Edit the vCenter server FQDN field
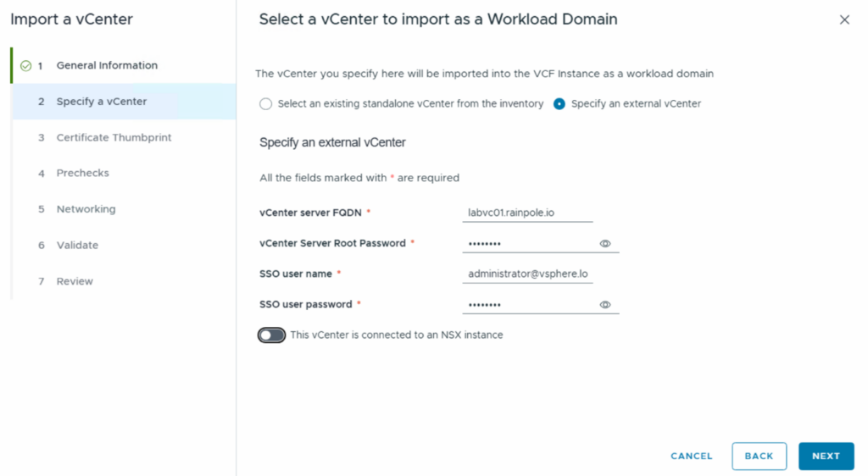 (x=527, y=213)
